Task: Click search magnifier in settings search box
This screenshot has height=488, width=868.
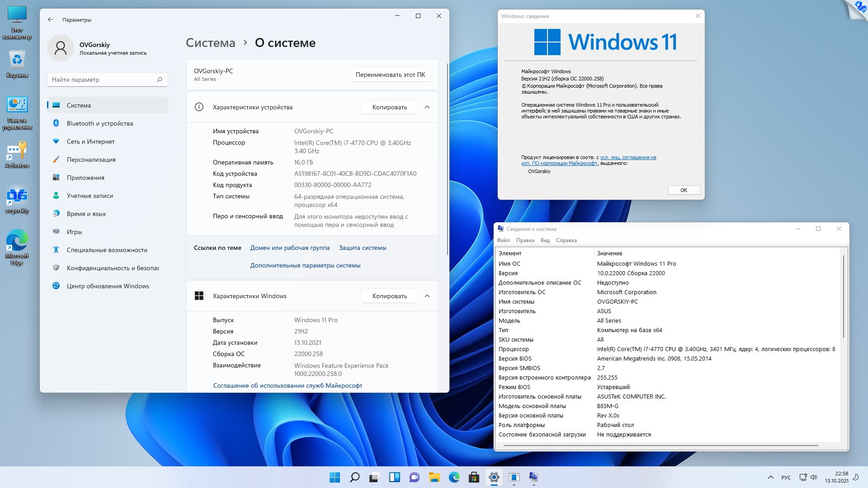Action: pos(160,80)
